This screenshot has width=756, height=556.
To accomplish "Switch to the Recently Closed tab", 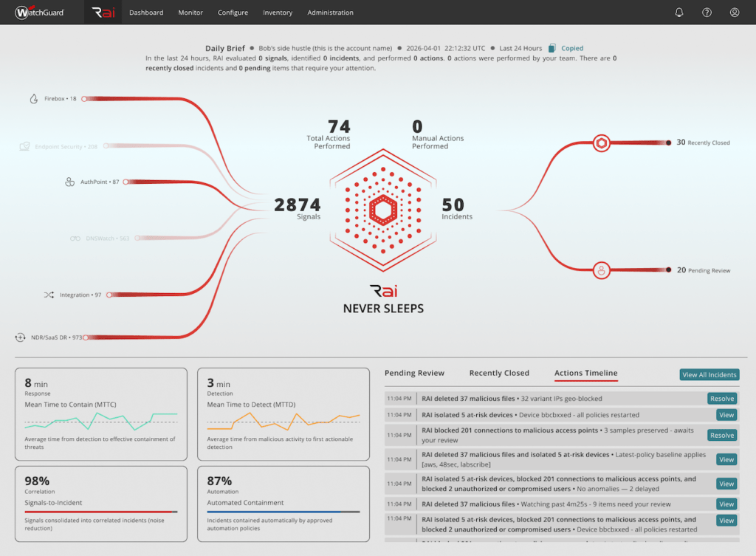I will (500, 373).
